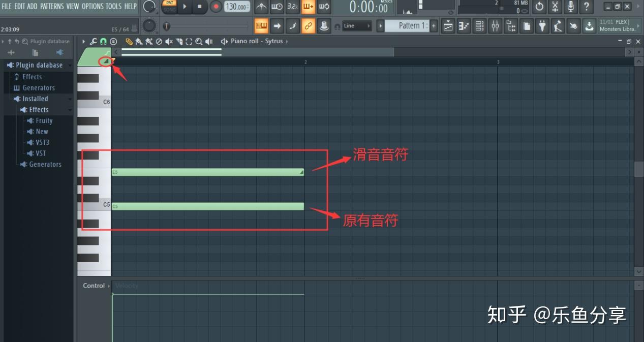The height and width of the screenshot is (342, 644).
Task: Select the Delete tool
Action: (x=159, y=41)
